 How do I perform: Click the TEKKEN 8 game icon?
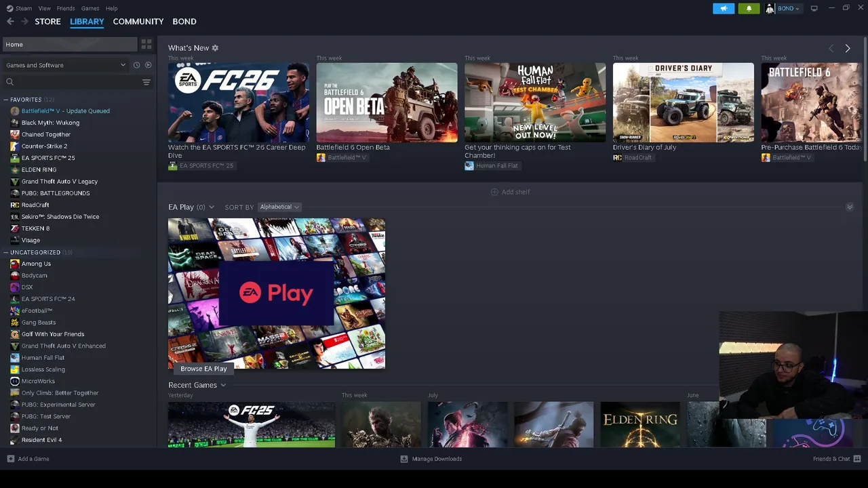(x=15, y=228)
